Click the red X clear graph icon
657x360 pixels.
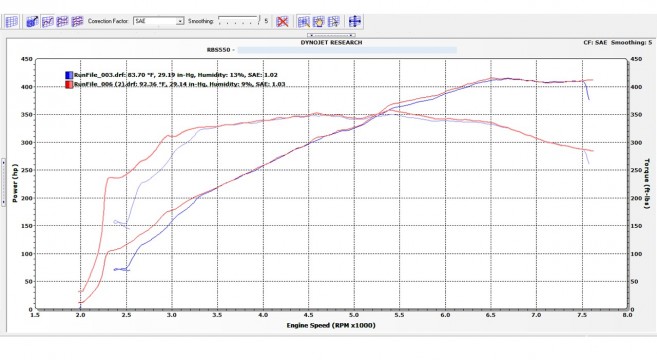click(283, 21)
